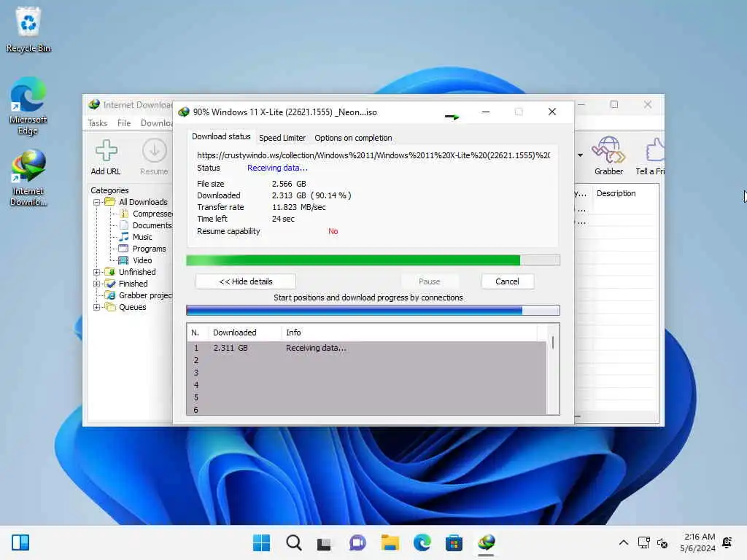Open Tasks menu in IDM
747x560 pixels.
pos(98,122)
